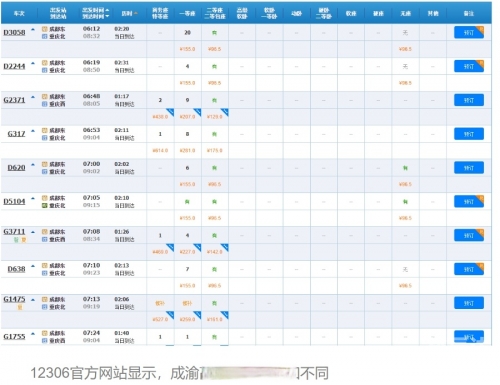This screenshot has height=385, width=500.
Task: Select G2371 business seat count 2
Action: (x=160, y=100)
